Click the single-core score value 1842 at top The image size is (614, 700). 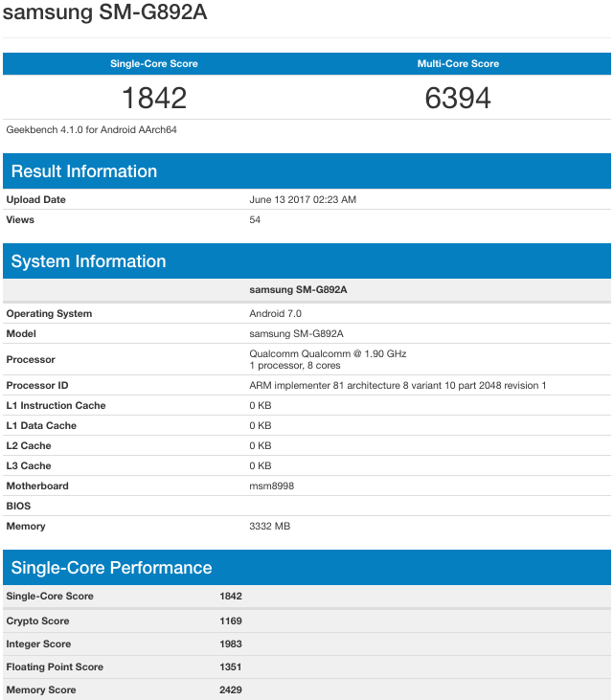tap(154, 98)
